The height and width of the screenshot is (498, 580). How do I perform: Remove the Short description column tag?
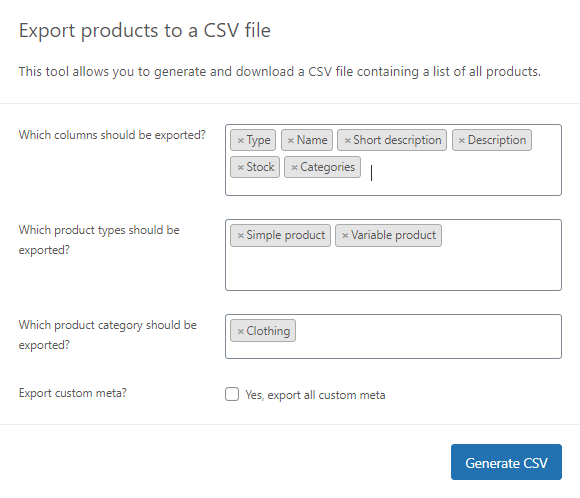point(347,141)
